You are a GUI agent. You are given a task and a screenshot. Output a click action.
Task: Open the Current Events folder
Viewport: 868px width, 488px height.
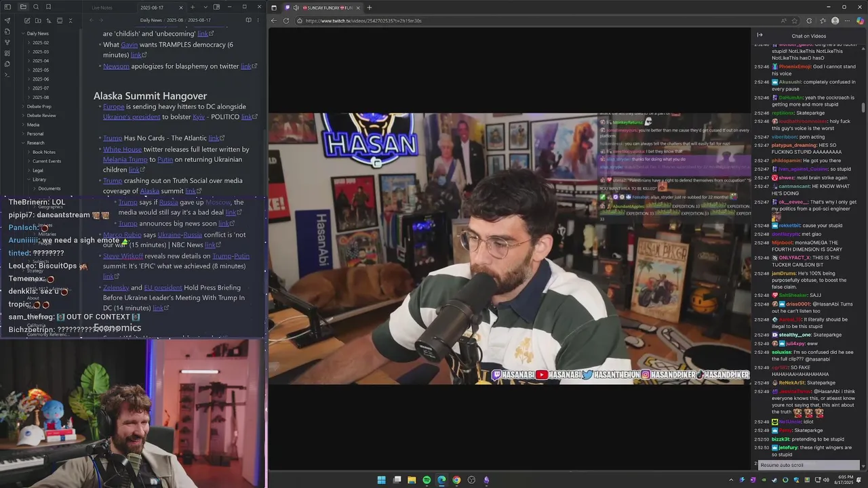(x=46, y=161)
